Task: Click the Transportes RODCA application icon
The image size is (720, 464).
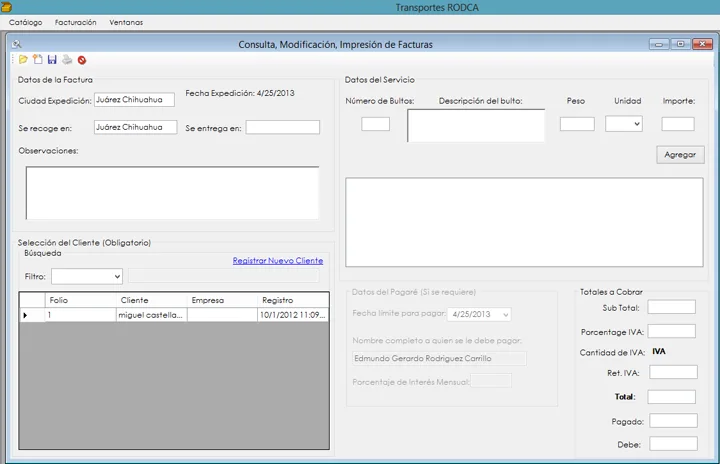Action: click(x=6, y=6)
